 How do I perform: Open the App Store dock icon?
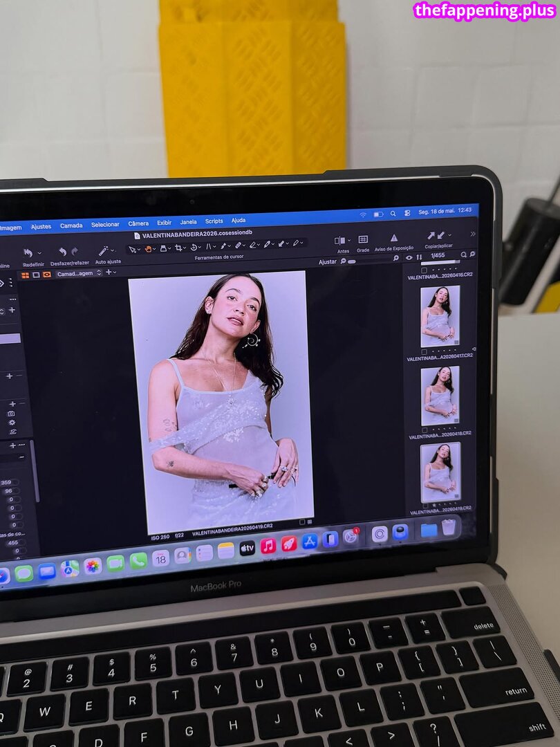coord(310,542)
